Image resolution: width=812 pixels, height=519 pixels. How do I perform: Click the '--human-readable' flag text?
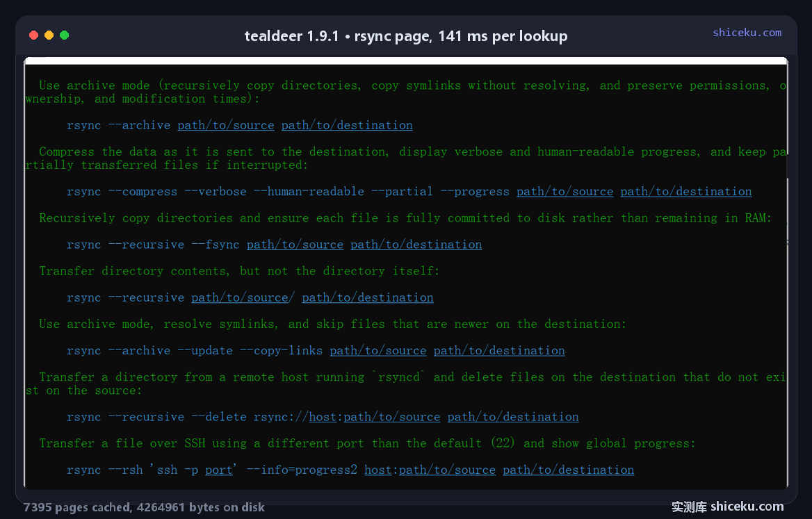tap(309, 192)
